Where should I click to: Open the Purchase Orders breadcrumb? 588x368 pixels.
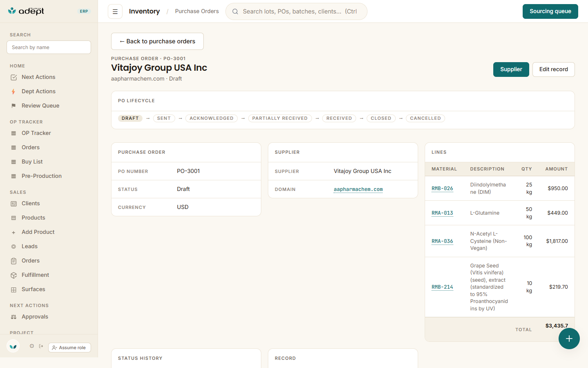coord(197,11)
